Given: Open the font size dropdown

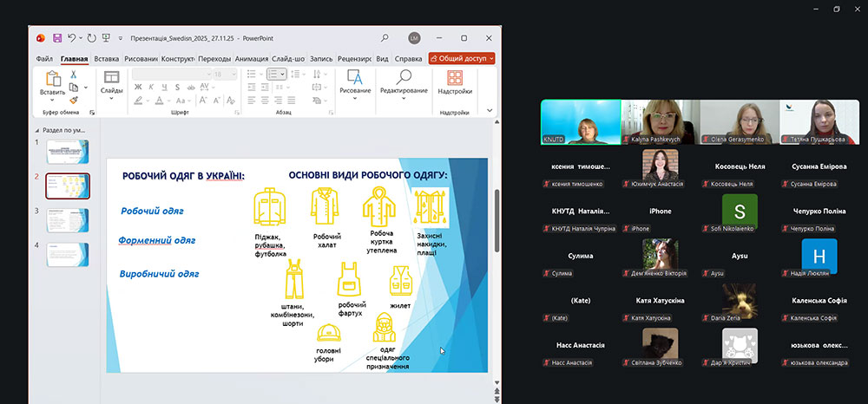Looking at the screenshot, I should click(x=233, y=75).
